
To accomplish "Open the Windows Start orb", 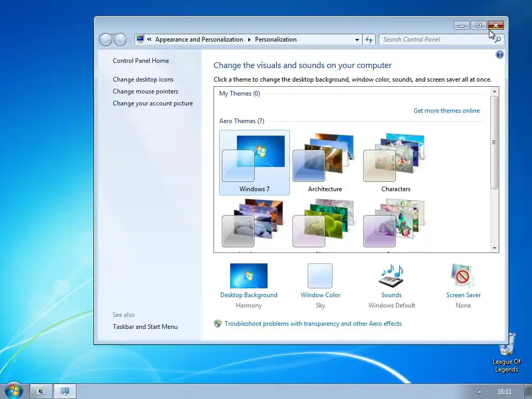I will [x=14, y=391].
